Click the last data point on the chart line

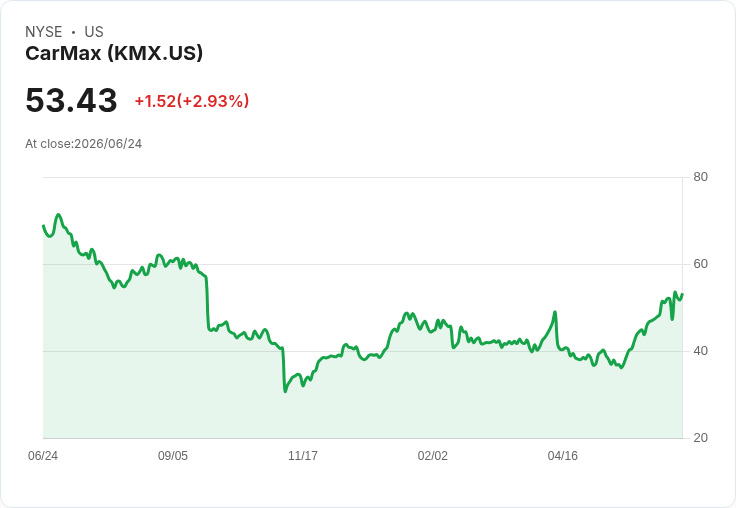coord(682,294)
